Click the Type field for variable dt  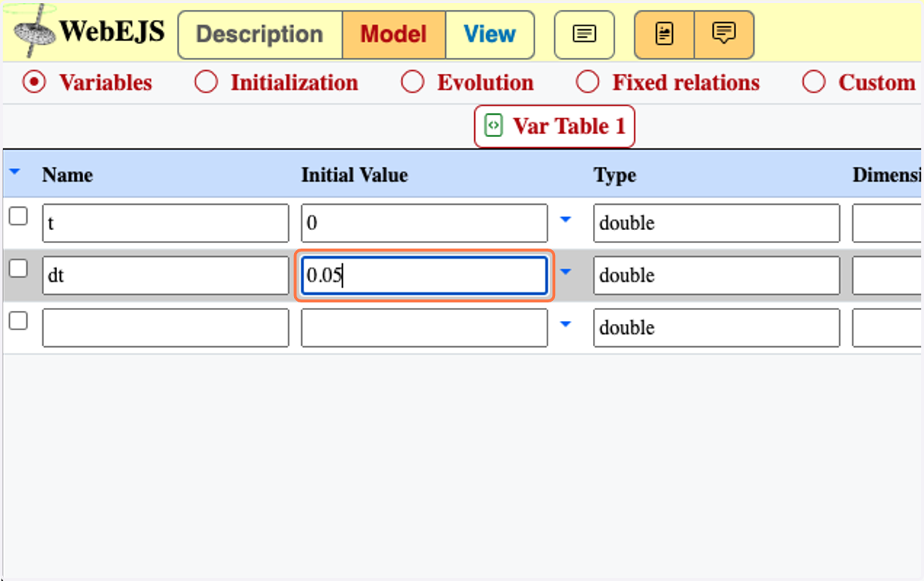pos(717,275)
